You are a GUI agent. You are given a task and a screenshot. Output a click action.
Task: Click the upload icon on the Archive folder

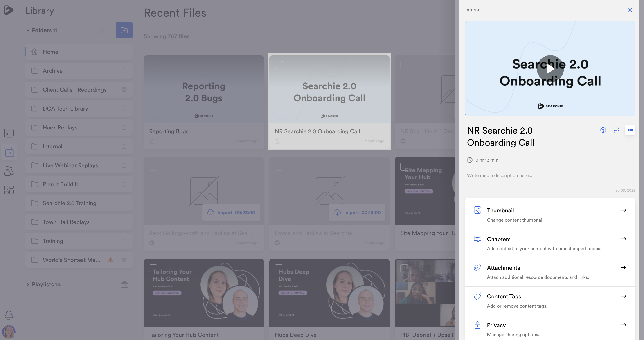coord(124,70)
